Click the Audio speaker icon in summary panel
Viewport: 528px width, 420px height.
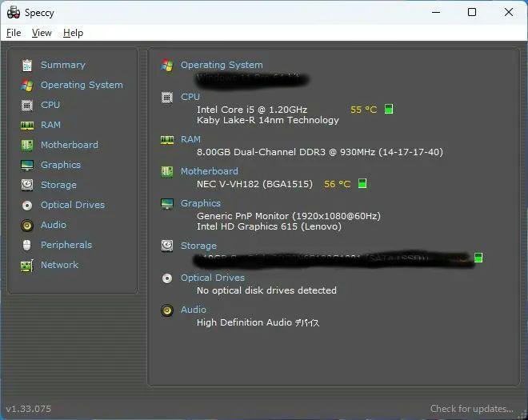coord(167,310)
